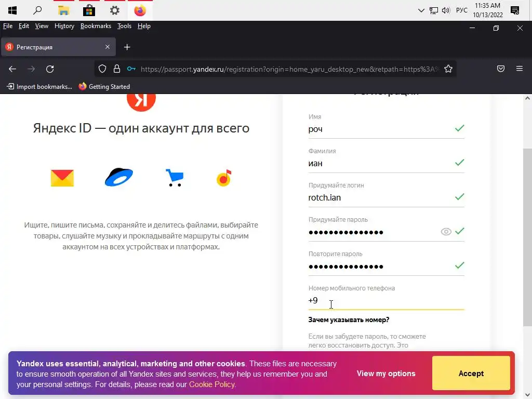
Task: Open View my options for cookies
Action: click(386, 373)
